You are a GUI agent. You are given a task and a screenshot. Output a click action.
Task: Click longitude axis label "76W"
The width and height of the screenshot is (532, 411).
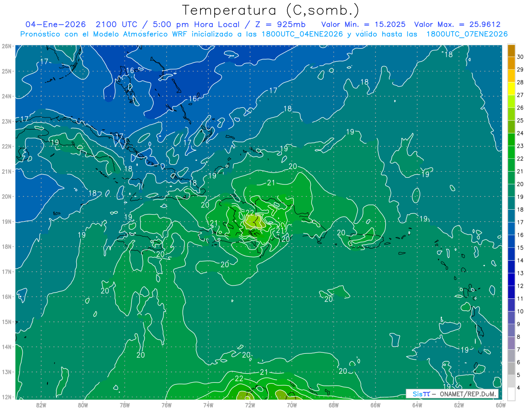[x=166, y=405]
